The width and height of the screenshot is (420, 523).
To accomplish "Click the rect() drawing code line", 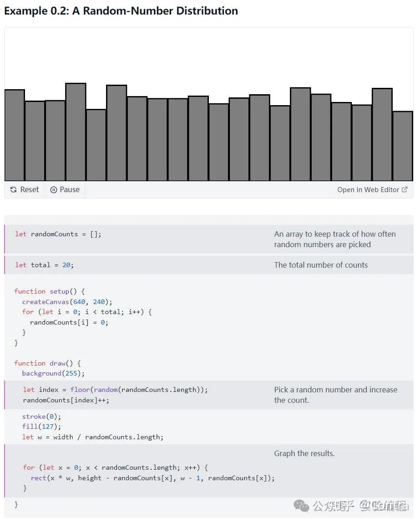I will point(152,478).
